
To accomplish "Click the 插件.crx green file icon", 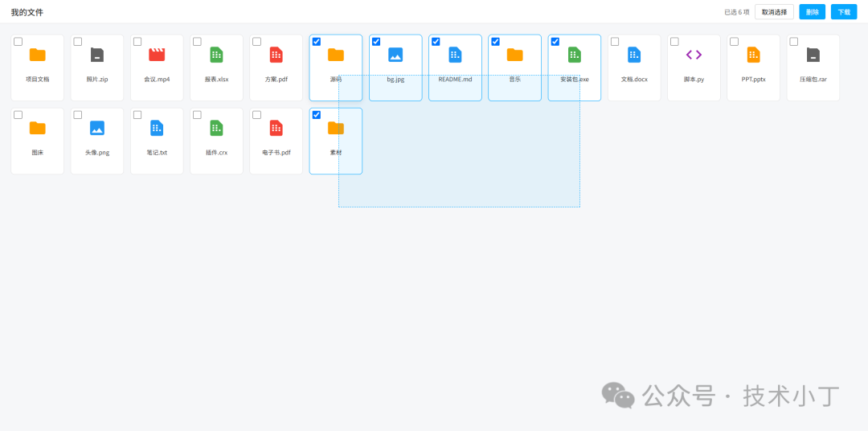I will click(216, 128).
